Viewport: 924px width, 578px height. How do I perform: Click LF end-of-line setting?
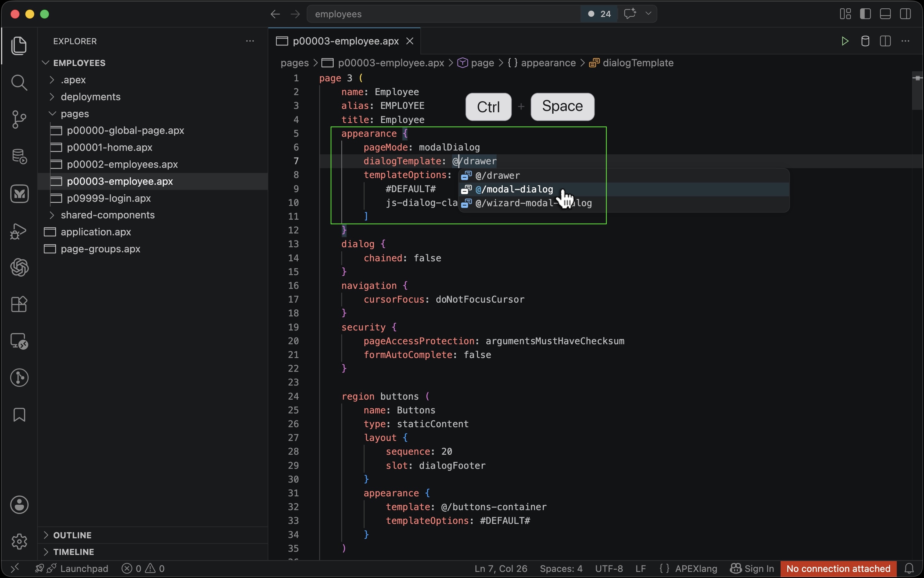click(x=640, y=568)
